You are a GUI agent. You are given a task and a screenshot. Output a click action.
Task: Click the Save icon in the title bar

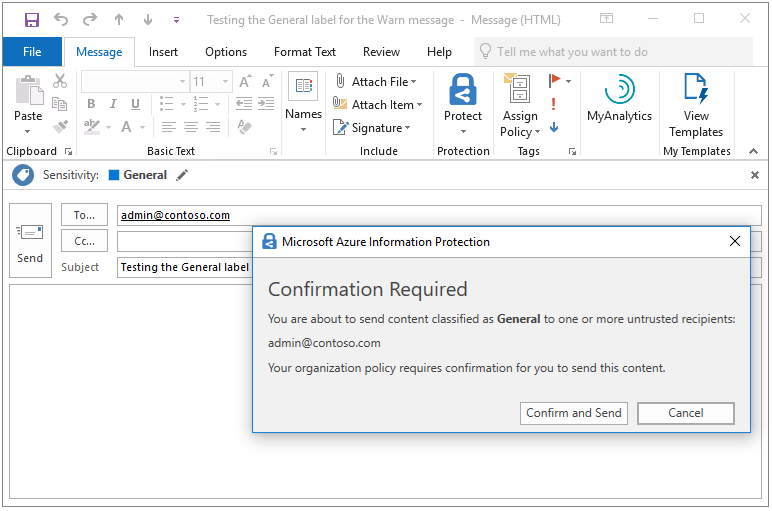[x=32, y=20]
